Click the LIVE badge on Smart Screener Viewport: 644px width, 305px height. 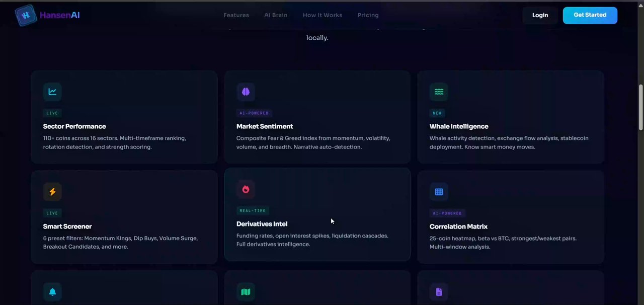[x=52, y=213]
